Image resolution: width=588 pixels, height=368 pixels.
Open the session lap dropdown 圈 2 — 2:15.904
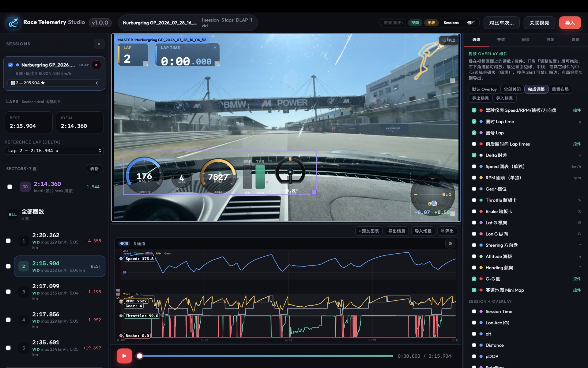[x=55, y=83]
